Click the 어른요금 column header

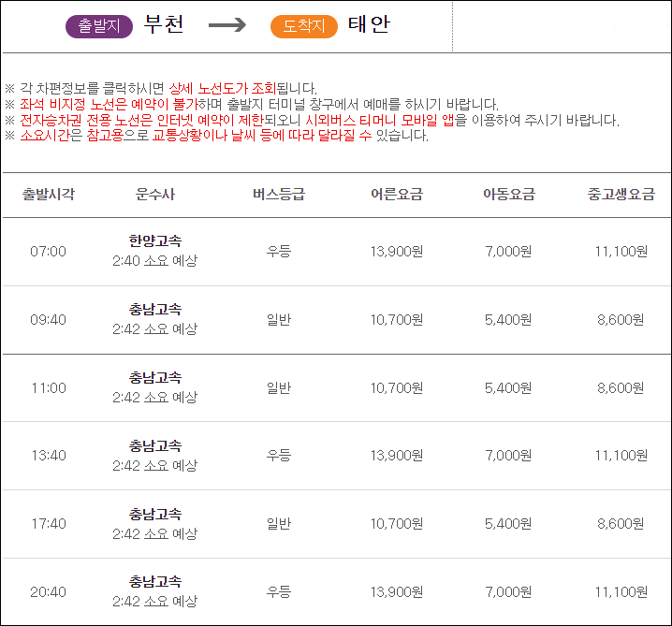pyautogui.click(x=397, y=194)
